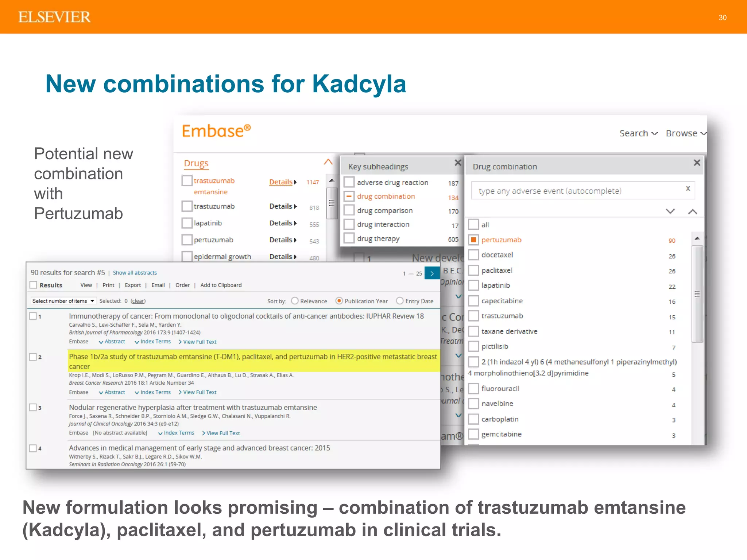Click Export in results toolbar
The image size is (747, 560).
click(132, 285)
